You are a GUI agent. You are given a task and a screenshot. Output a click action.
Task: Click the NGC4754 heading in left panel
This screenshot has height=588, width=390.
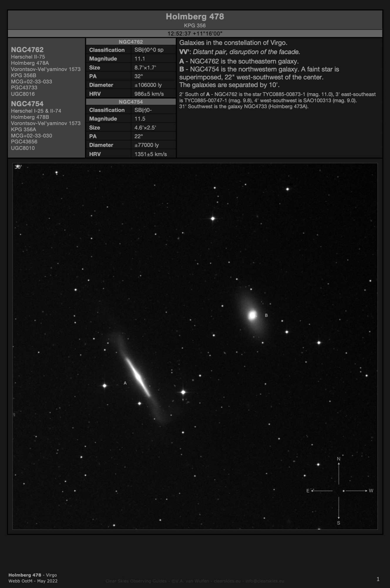[x=27, y=104]
